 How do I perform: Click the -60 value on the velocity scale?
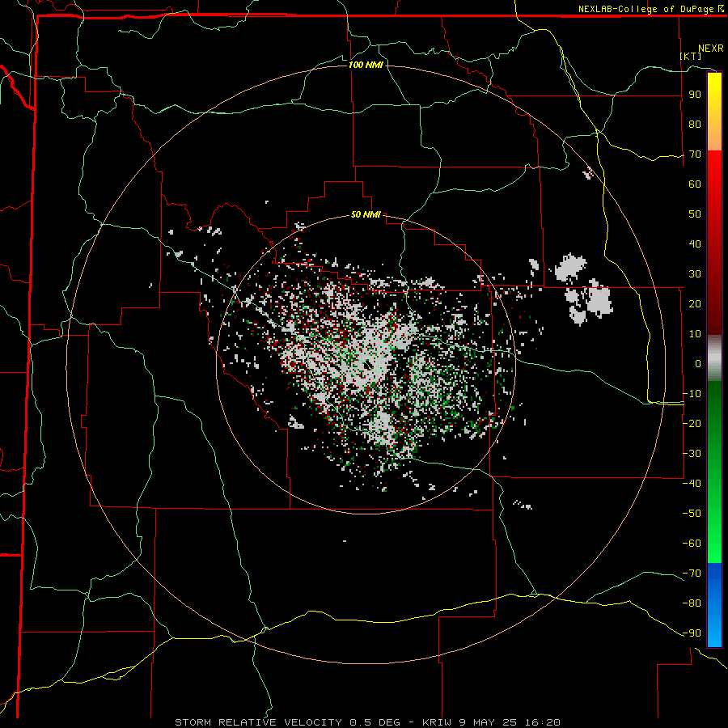pyautogui.click(x=692, y=544)
